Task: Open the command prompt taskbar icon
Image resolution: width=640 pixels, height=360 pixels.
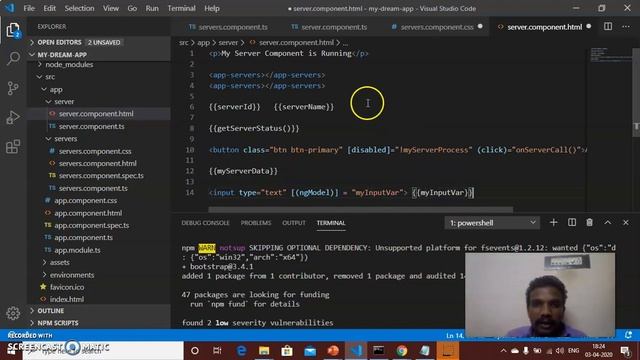Action: pos(378,351)
